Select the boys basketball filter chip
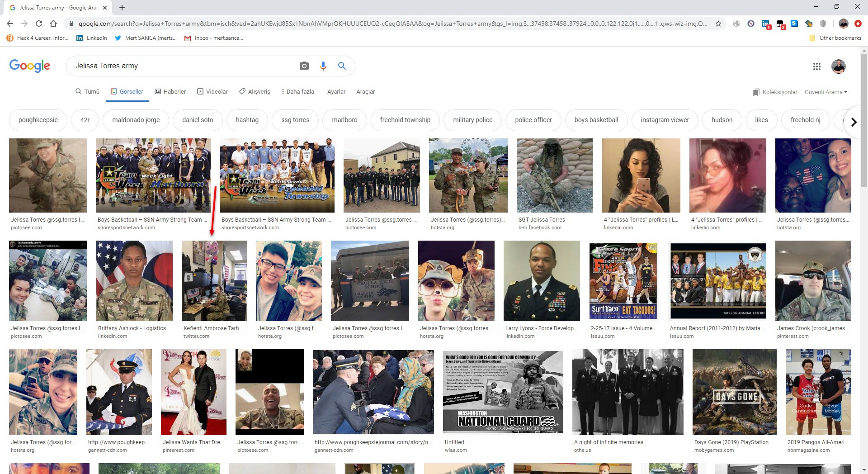This screenshot has width=868, height=474. 596,120
